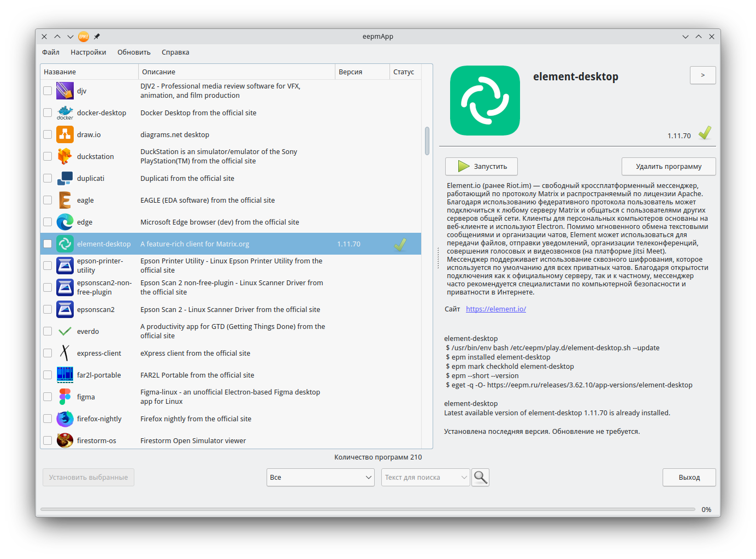Click the green checkmark beside version 1.11.70

click(x=705, y=133)
